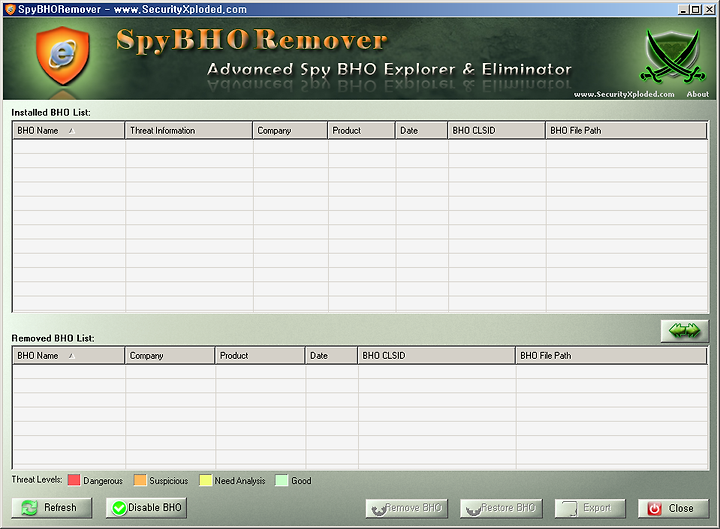Open the About link in banner
Image resolution: width=720 pixels, height=529 pixels.
[698, 94]
